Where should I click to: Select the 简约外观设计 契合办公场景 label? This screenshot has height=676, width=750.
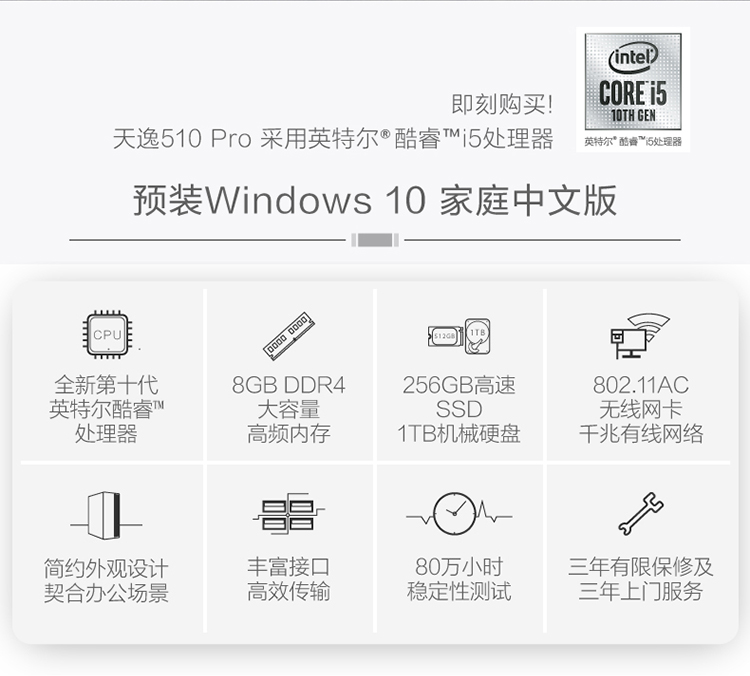[106, 580]
